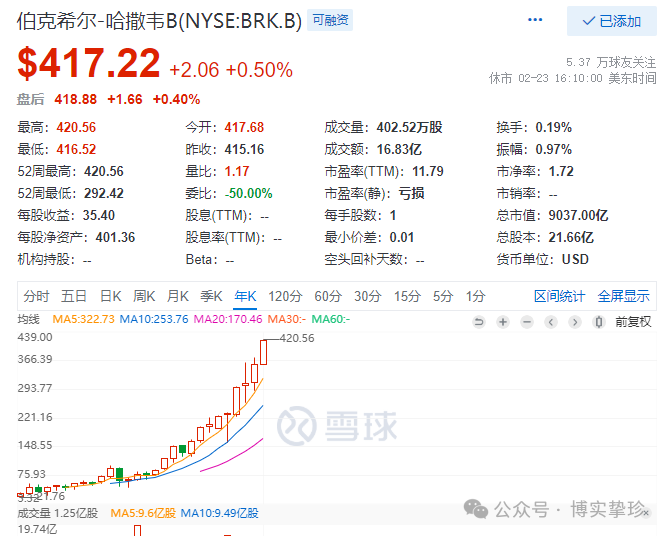Click the candlestick style icon
Screen dimensions: 666x536
coord(599,322)
